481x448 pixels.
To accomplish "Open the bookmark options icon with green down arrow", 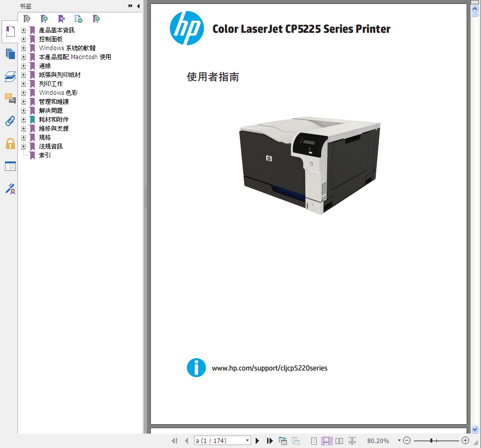I will (96, 19).
